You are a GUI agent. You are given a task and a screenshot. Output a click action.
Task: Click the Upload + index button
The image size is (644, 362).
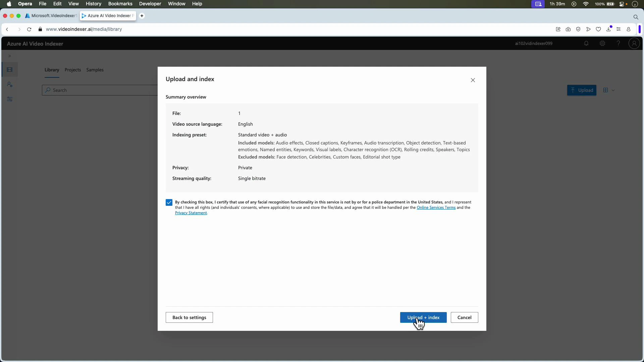[423, 317]
